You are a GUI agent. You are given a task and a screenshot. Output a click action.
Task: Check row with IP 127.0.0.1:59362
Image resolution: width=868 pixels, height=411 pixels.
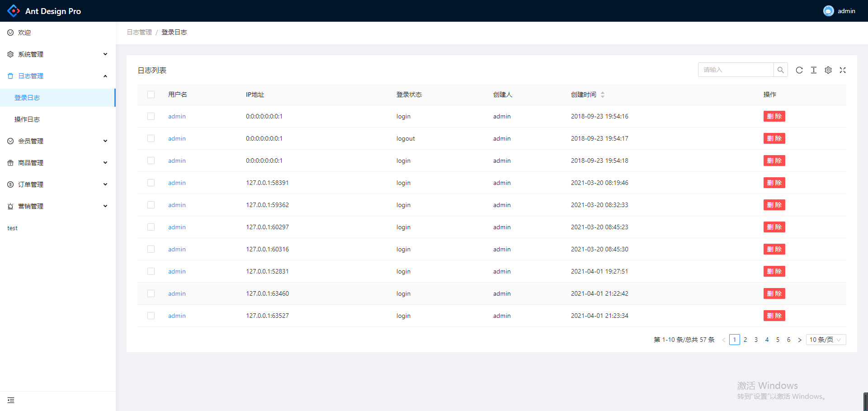[x=151, y=205]
